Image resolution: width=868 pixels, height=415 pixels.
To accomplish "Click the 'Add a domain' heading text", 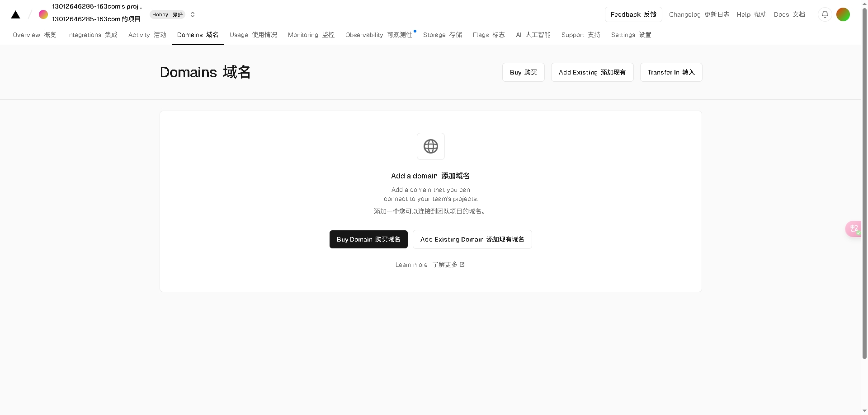I will (430, 176).
